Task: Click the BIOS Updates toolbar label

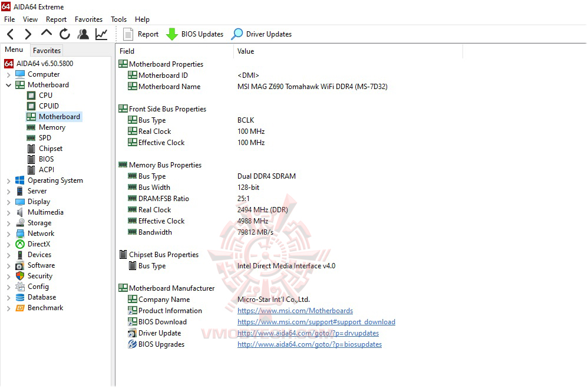Action: click(202, 34)
